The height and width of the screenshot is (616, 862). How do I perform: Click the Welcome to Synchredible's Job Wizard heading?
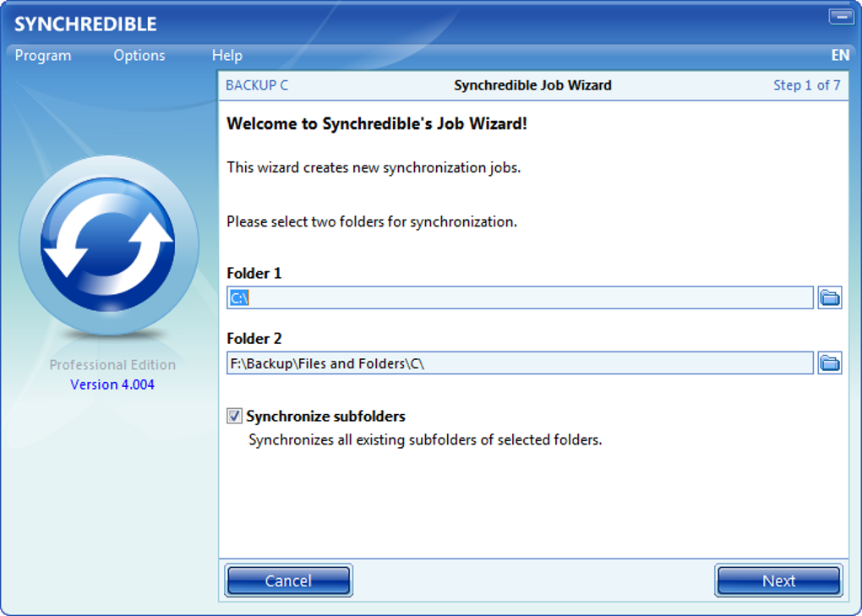click(377, 123)
